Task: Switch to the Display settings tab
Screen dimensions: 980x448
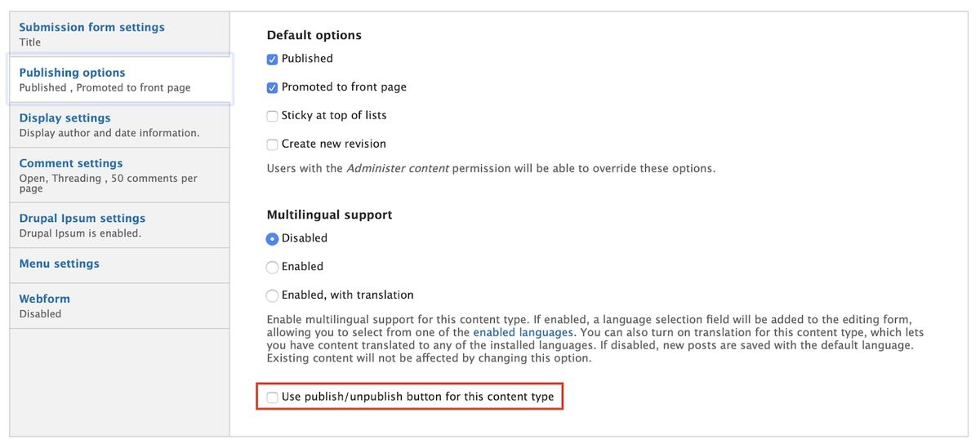Action: (x=65, y=118)
